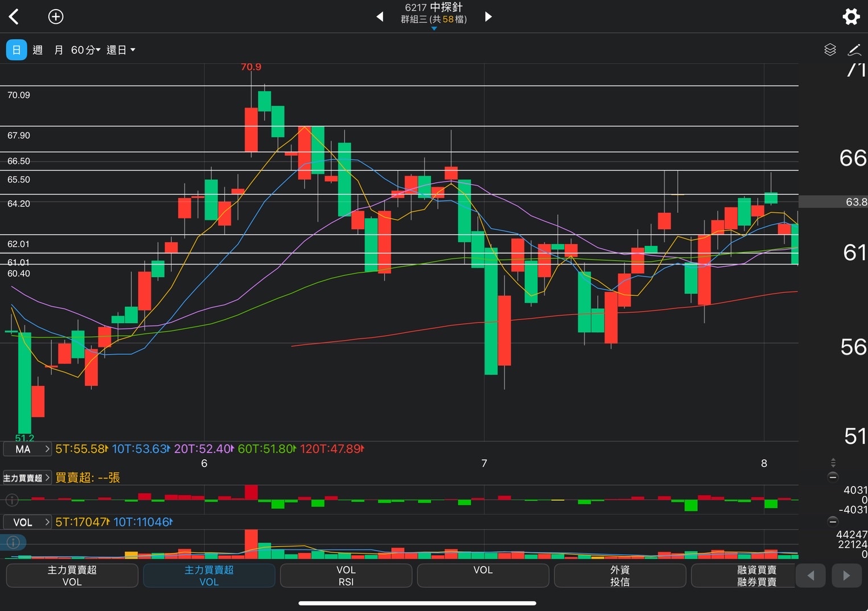Select daily 日 chart period
Screen dimensions: 868x611
click(x=17, y=50)
